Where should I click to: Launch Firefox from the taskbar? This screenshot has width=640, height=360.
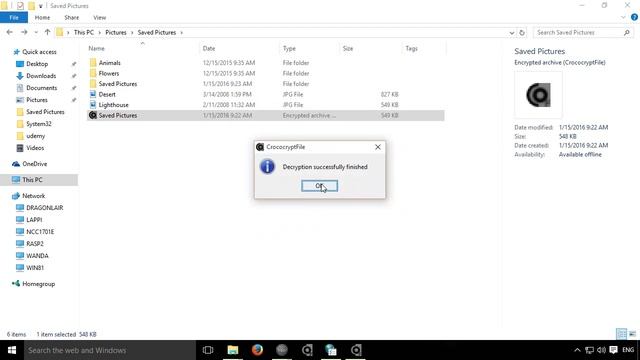pyautogui.click(x=257, y=350)
